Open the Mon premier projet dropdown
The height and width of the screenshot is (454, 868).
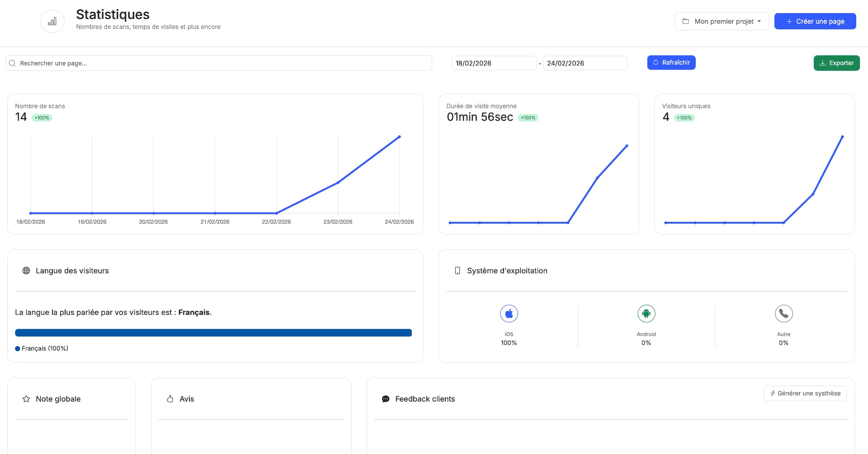coord(721,21)
